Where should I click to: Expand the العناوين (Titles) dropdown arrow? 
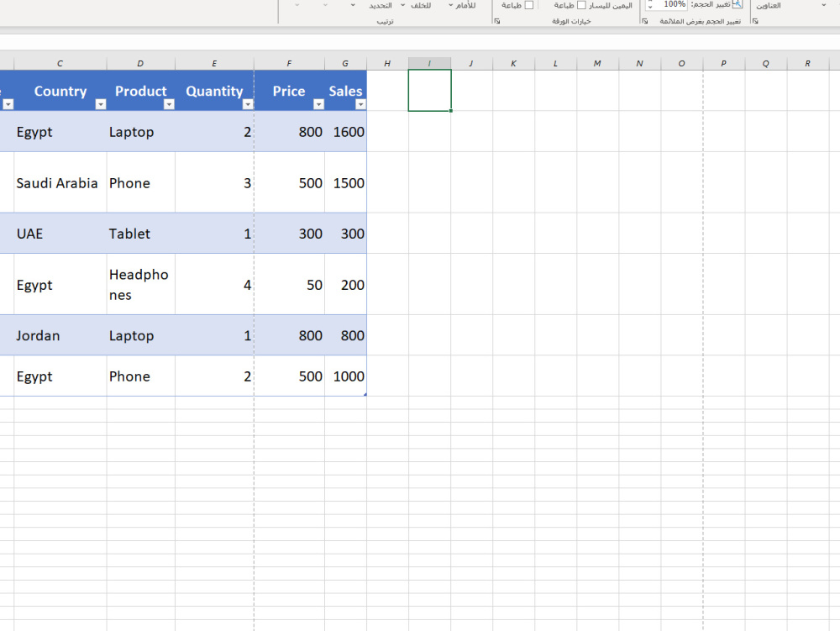823,5
